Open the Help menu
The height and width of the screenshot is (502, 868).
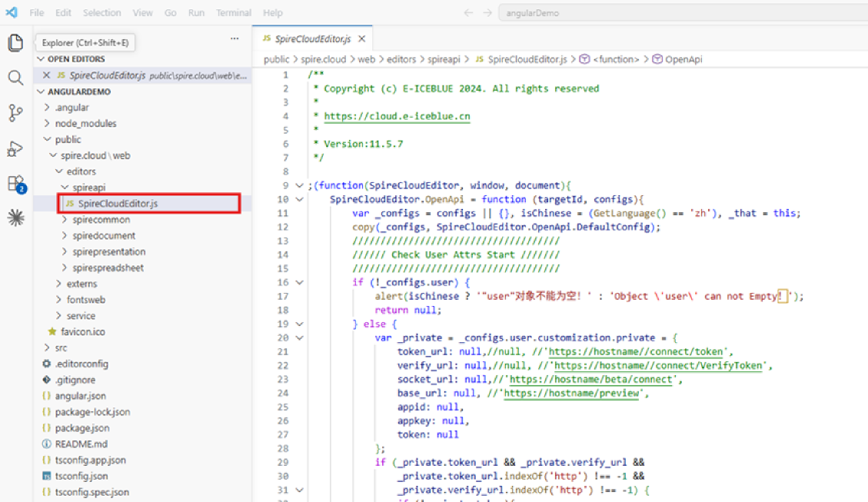[272, 12]
